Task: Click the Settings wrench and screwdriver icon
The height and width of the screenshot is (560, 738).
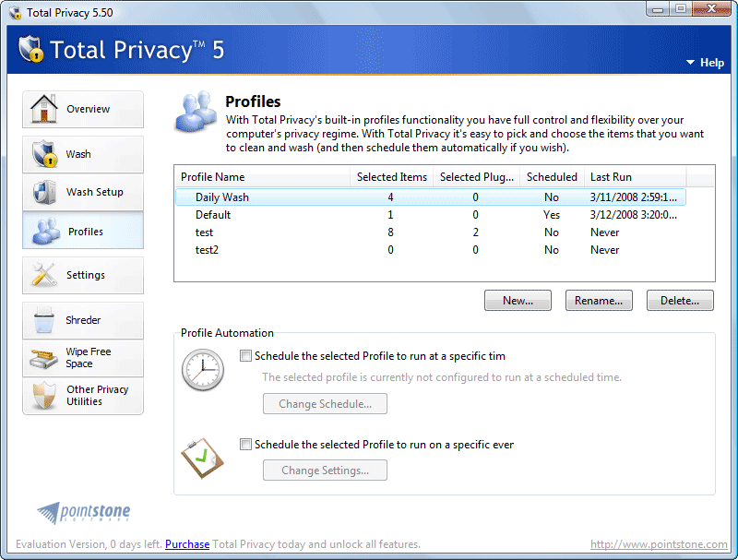Action: [x=43, y=274]
